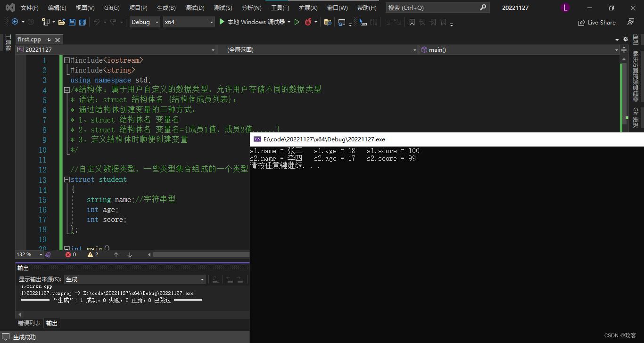Open the 工具箱 side panel

pos(8,42)
